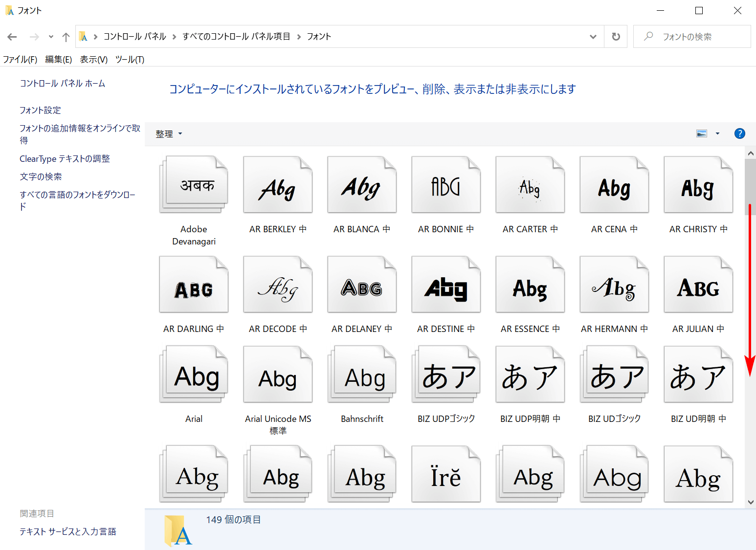Click the AR BERKLEY 中 font name label
756x550 pixels.
(278, 229)
